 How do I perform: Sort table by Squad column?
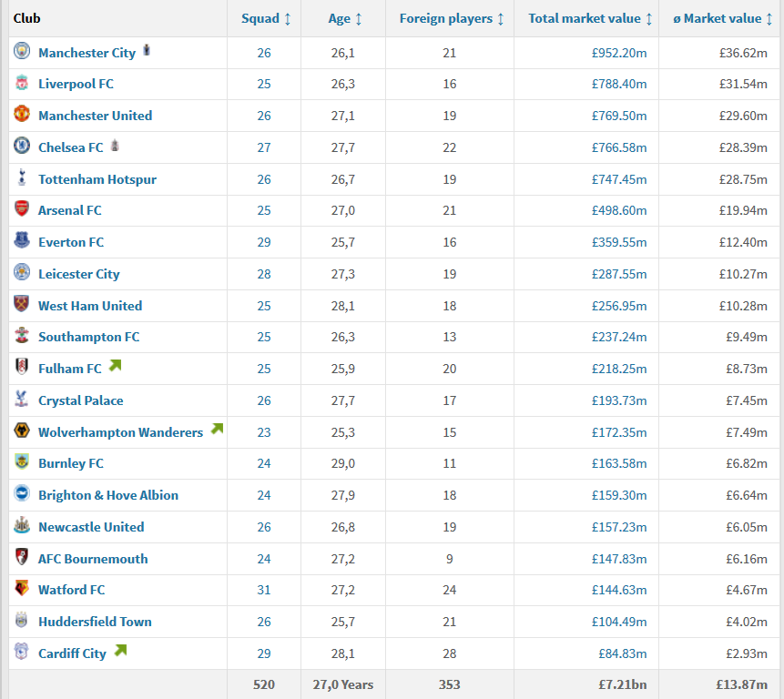(266, 18)
